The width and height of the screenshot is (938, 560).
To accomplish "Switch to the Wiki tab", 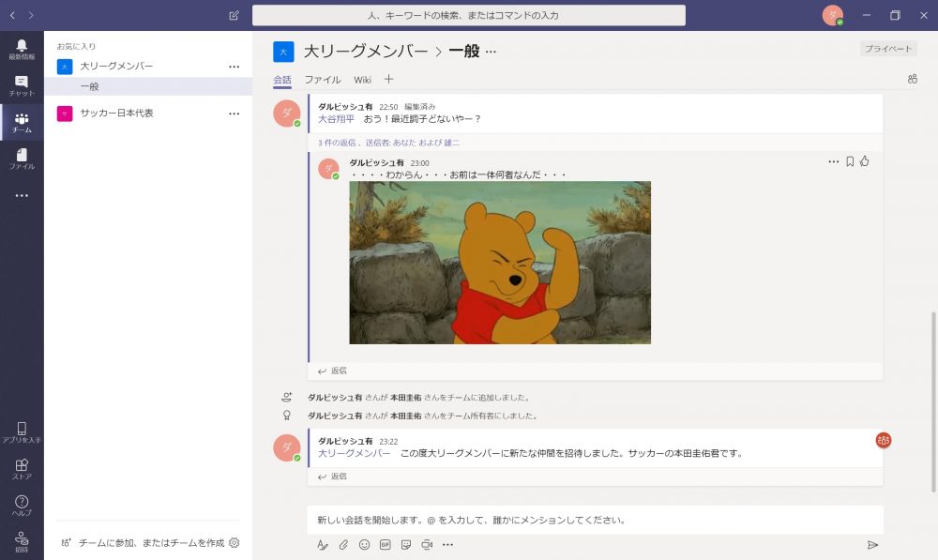I will (362, 80).
